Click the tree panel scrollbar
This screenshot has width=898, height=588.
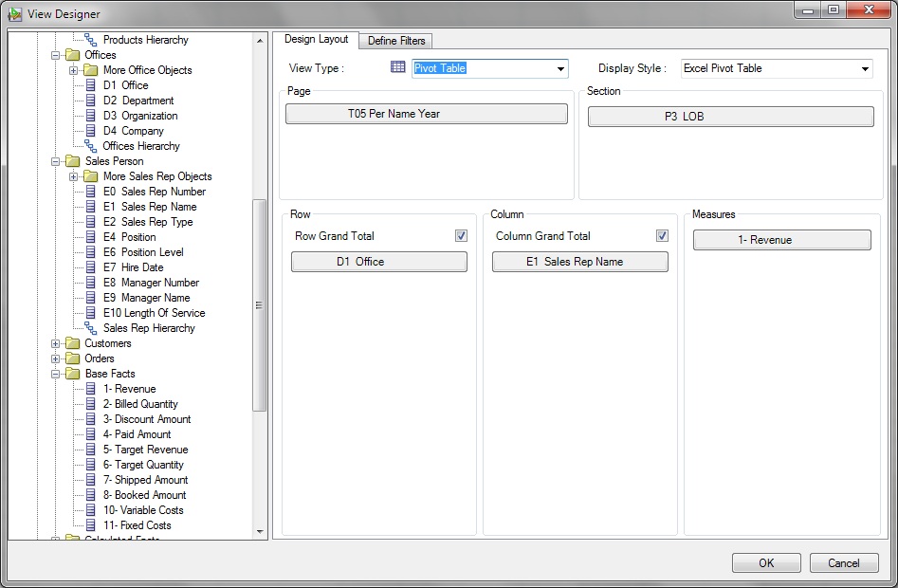(x=257, y=305)
